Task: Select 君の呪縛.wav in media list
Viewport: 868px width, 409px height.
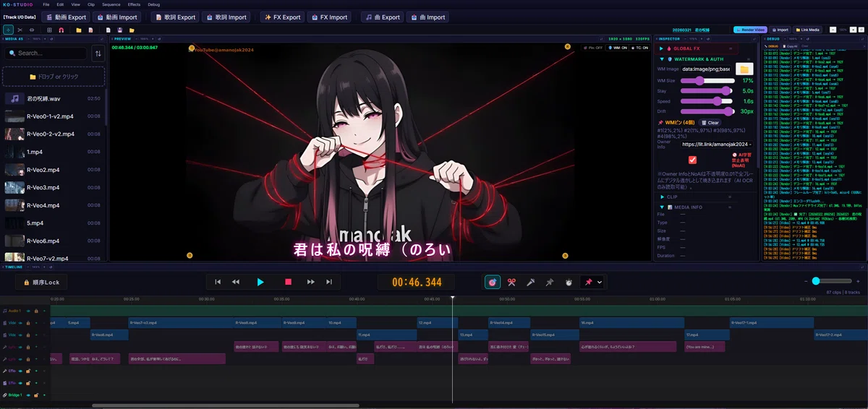Action: click(54, 98)
